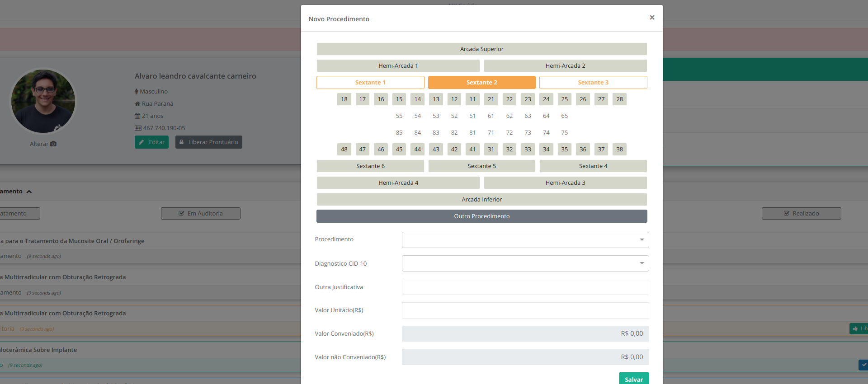Toggle Sextante 1 selection

click(x=370, y=83)
